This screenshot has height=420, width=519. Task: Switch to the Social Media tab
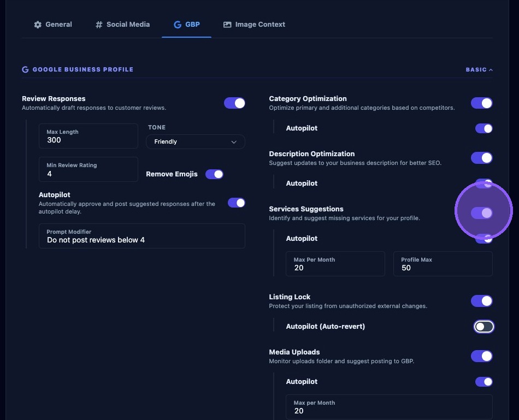coord(122,25)
